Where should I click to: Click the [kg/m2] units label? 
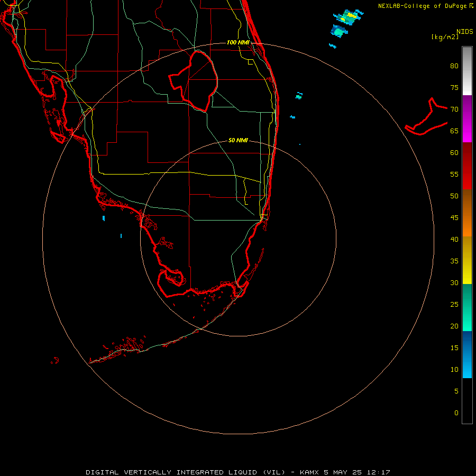pos(445,37)
